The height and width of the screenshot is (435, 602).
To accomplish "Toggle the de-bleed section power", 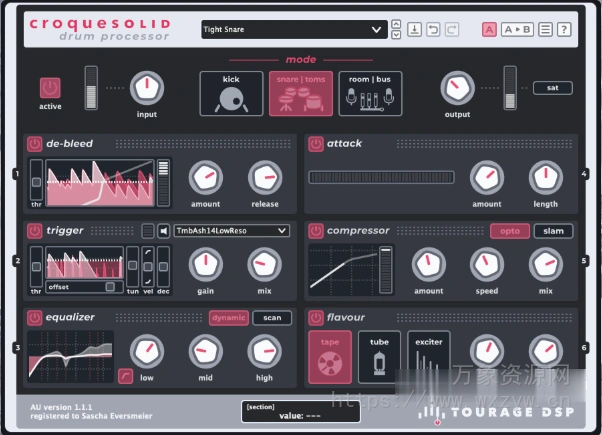I will click(x=35, y=144).
